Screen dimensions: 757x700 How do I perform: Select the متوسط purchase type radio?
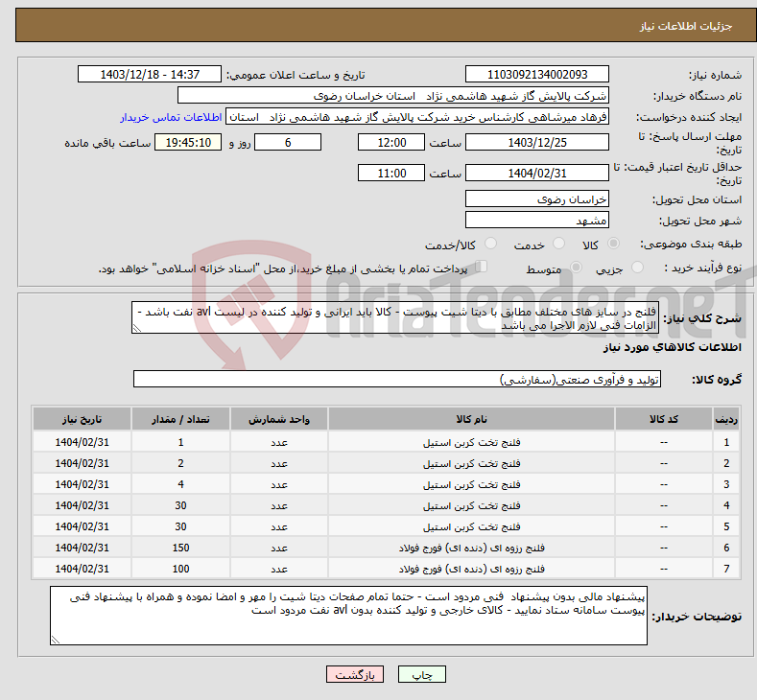[x=576, y=268]
